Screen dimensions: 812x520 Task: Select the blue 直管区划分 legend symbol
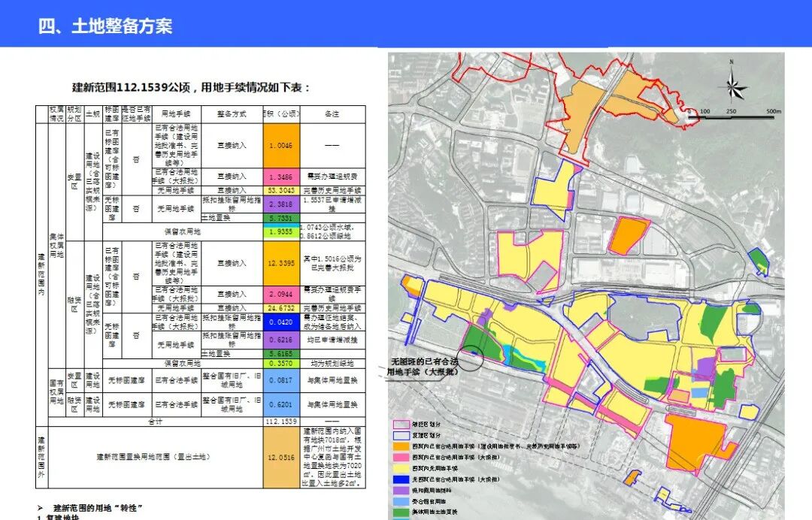coord(401,435)
